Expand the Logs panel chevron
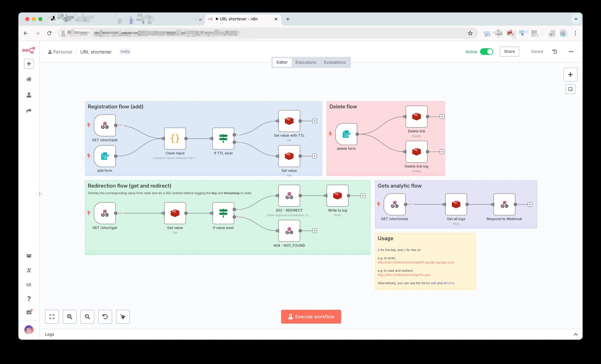 576,334
